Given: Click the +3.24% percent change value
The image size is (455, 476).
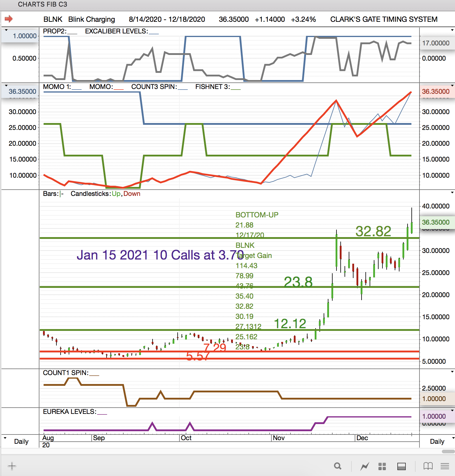Looking at the screenshot, I should click(x=303, y=19).
